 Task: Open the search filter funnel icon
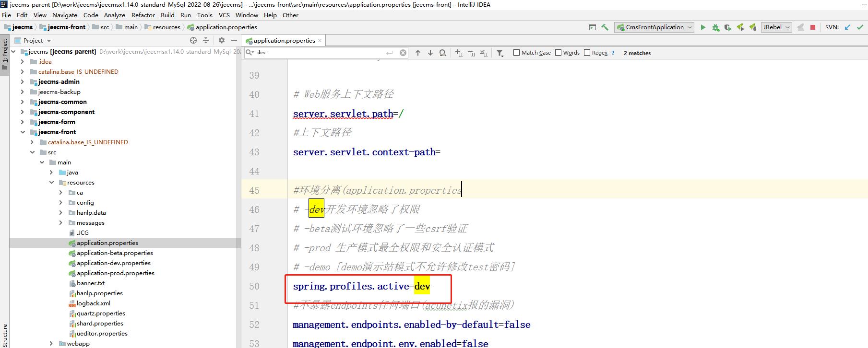(x=500, y=53)
